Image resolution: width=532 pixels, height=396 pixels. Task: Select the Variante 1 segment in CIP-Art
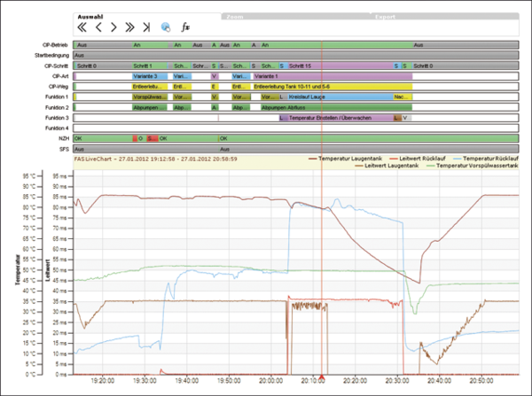[x=332, y=76]
